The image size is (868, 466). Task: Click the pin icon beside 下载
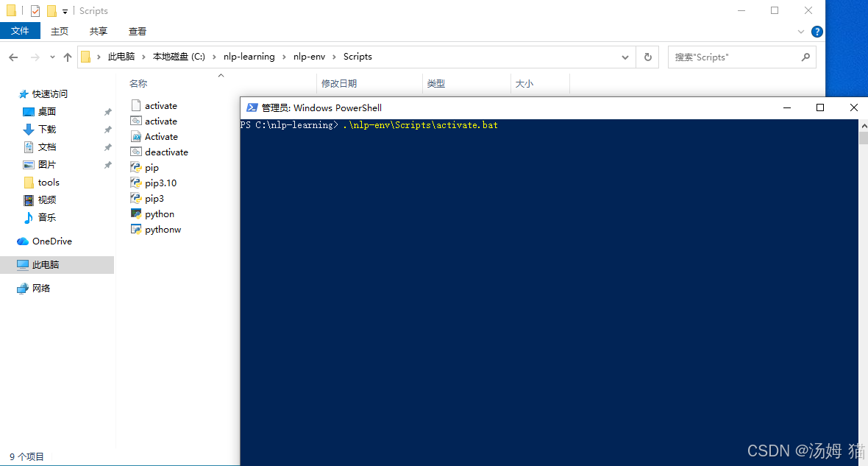pyautogui.click(x=108, y=130)
